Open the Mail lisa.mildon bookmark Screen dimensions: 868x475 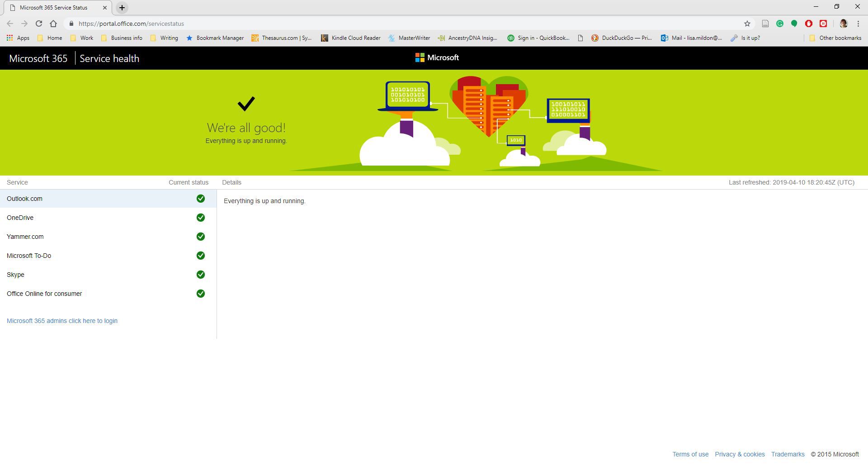[x=691, y=38]
